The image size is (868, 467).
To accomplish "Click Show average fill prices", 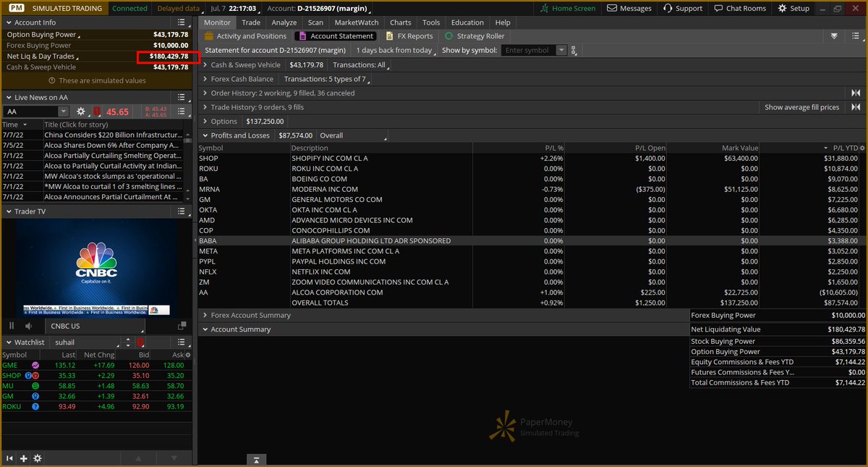I will pyautogui.click(x=802, y=107).
